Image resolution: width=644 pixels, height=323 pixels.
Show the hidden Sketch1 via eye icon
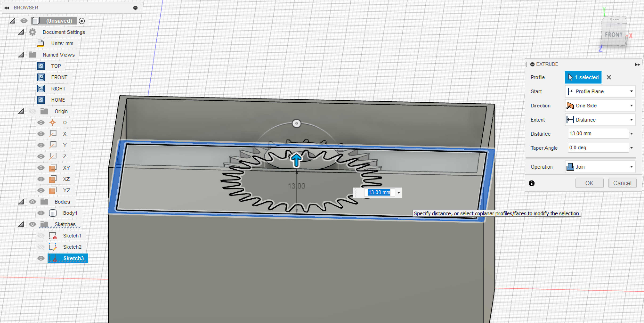pyautogui.click(x=41, y=236)
